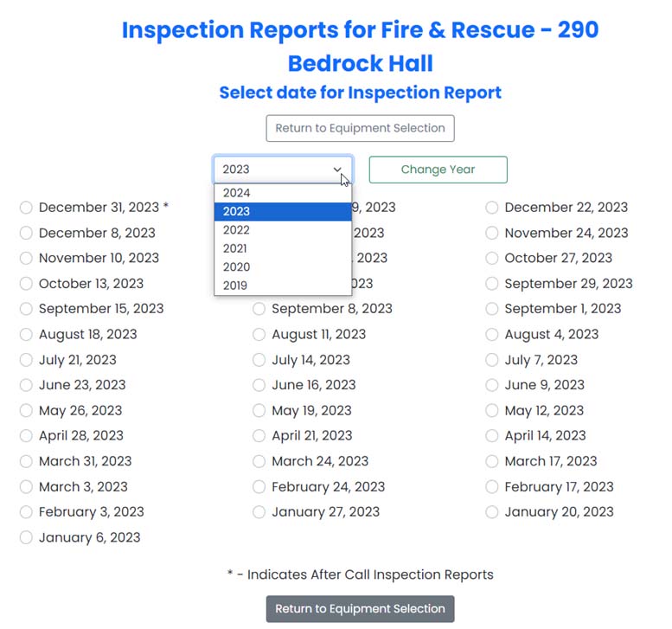Choose the December 22, 2023 radio button
Viewport: 672px width, 629px height.
tap(492, 208)
